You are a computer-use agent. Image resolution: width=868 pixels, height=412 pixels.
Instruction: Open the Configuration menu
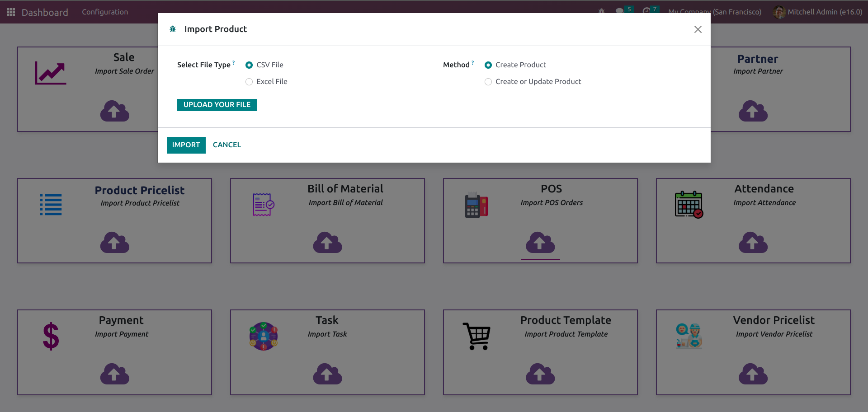(105, 12)
